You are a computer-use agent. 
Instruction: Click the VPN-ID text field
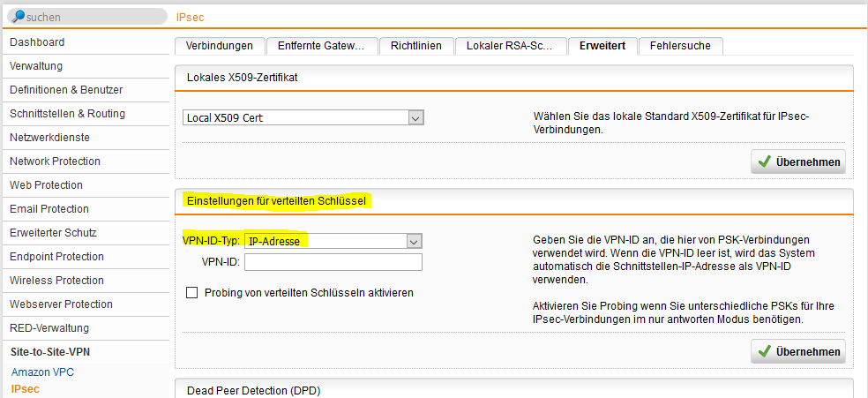point(333,262)
